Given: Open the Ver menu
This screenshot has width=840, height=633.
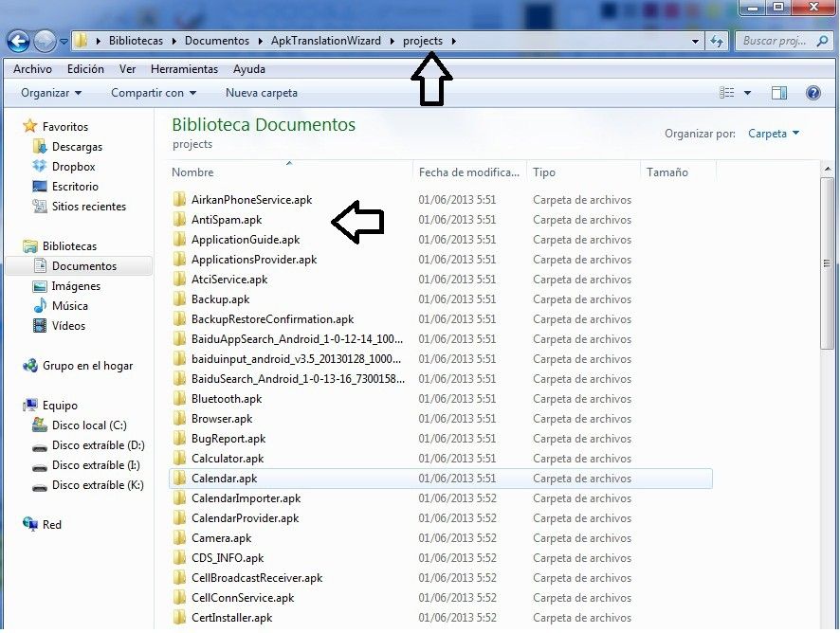Looking at the screenshot, I should pos(127,69).
